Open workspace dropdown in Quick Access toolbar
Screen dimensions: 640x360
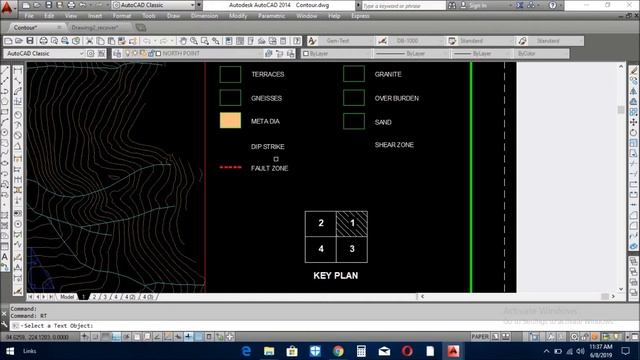pos(193,5)
